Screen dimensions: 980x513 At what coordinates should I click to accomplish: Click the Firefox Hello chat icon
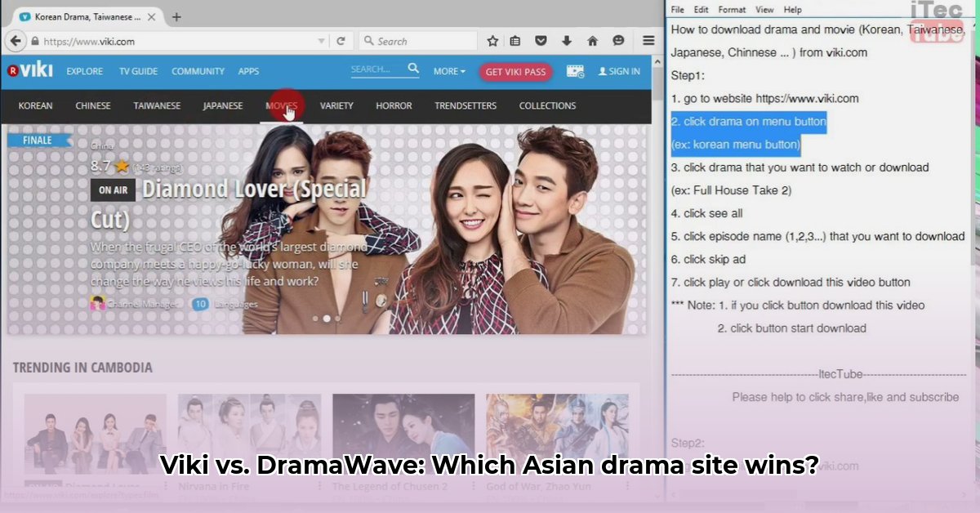pos(618,40)
